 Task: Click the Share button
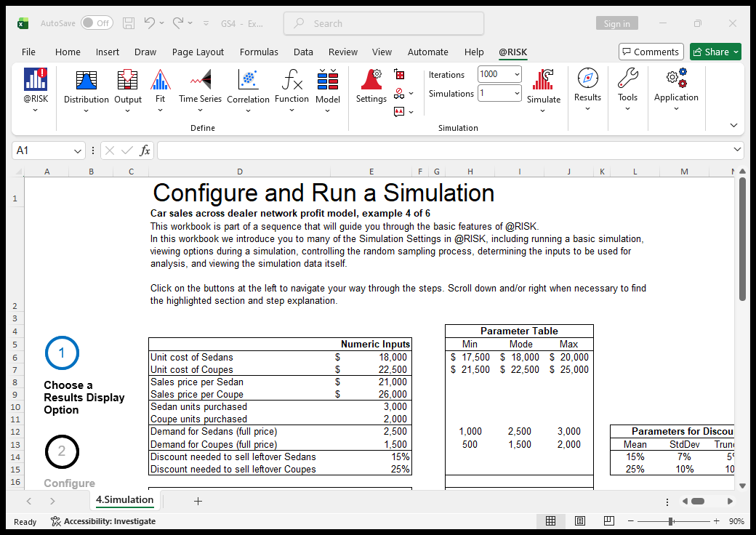click(x=711, y=52)
